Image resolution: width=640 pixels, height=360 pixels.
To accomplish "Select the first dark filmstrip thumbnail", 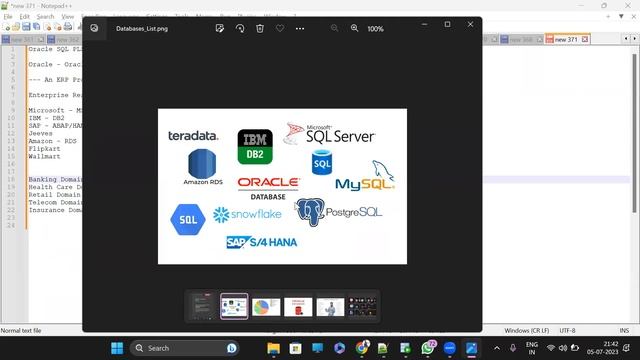I will click(202, 306).
